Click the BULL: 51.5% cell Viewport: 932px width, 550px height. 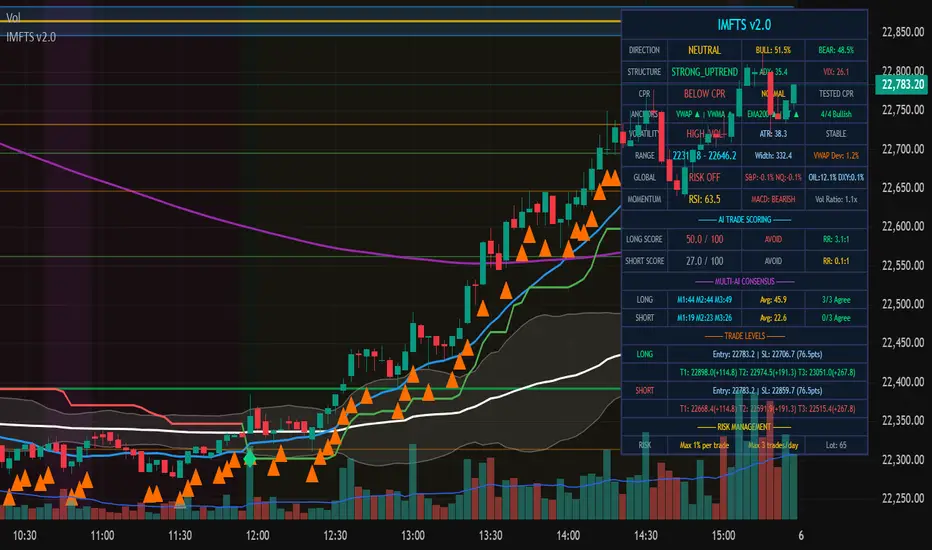click(773, 51)
